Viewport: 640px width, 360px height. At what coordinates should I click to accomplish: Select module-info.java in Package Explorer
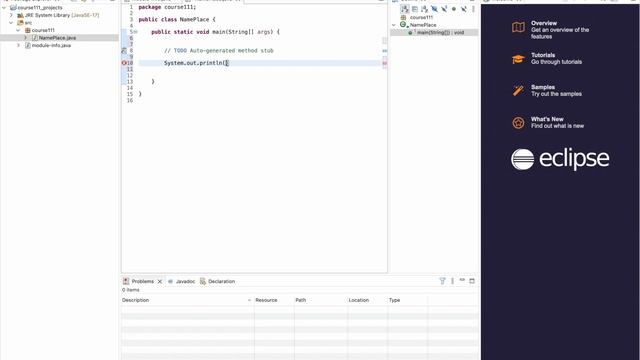pyautogui.click(x=51, y=45)
